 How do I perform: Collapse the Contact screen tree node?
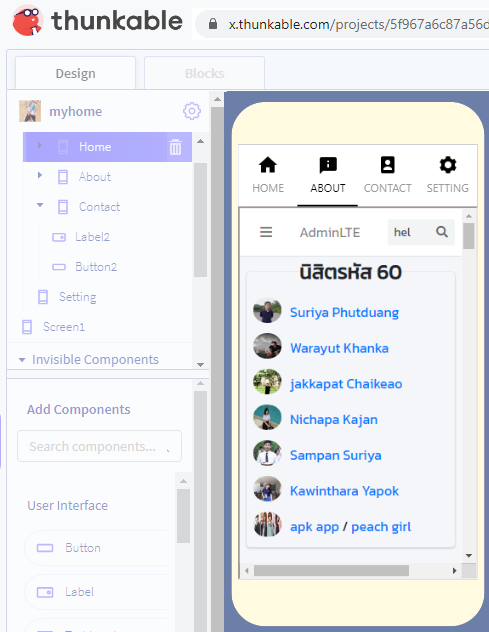click(40, 205)
